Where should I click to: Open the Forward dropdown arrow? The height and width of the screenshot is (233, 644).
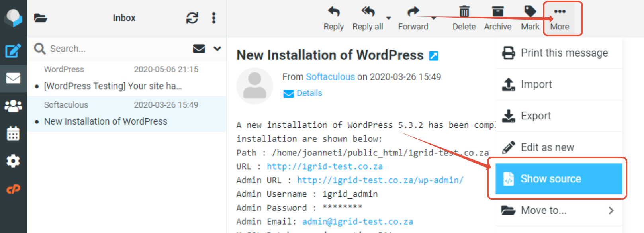pyautogui.click(x=434, y=18)
